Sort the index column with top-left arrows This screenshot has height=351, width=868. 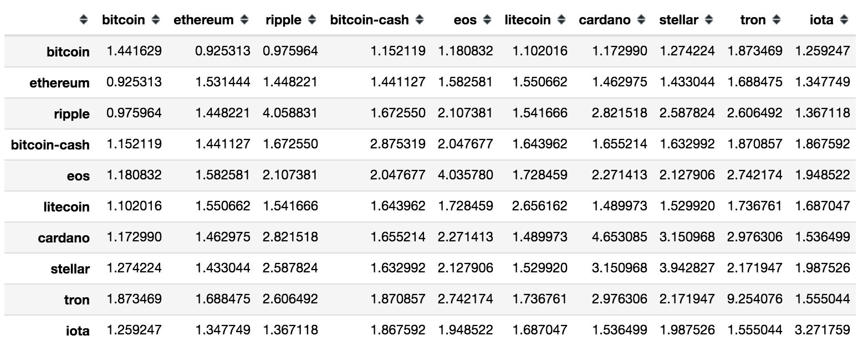pos(84,20)
